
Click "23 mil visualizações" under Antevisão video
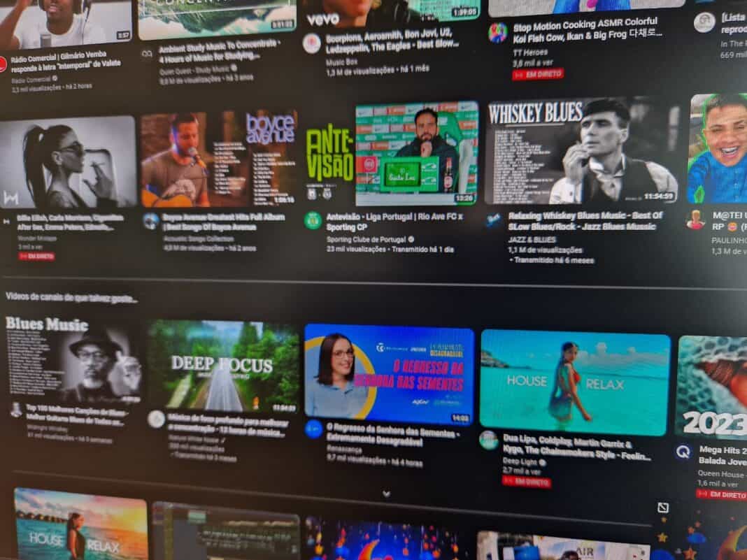click(356, 249)
